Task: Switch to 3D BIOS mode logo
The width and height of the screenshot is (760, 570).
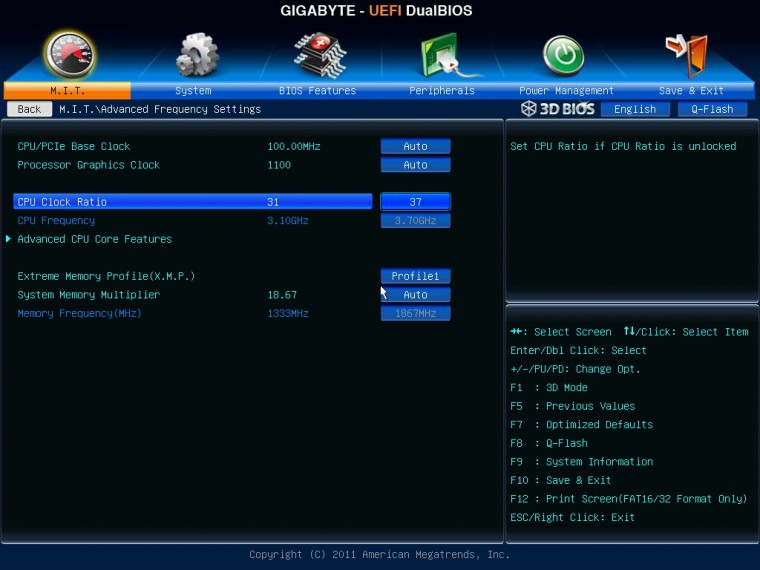Action: point(557,109)
